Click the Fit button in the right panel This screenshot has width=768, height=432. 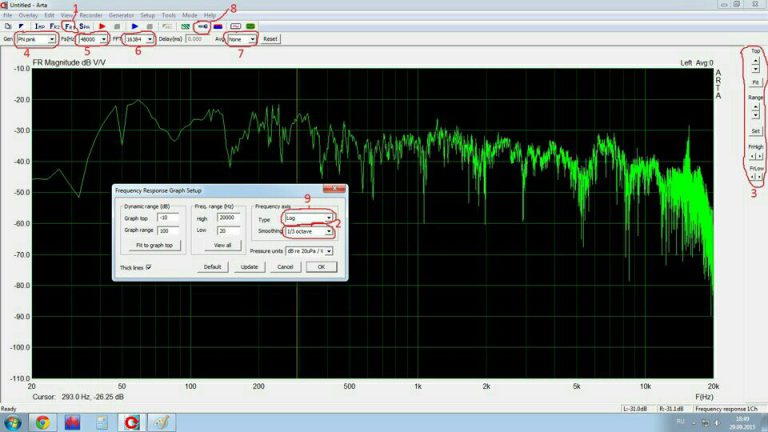click(756, 82)
